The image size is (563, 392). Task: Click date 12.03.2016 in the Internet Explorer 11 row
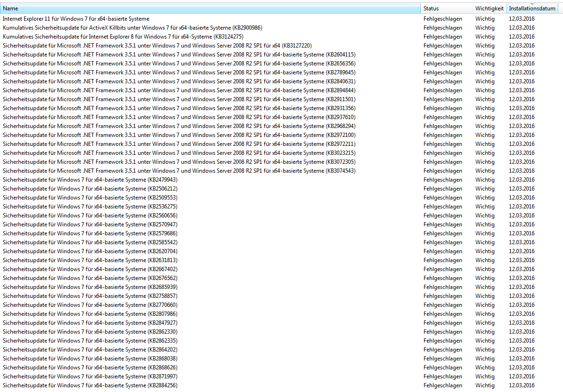pyautogui.click(x=522, y=19)
